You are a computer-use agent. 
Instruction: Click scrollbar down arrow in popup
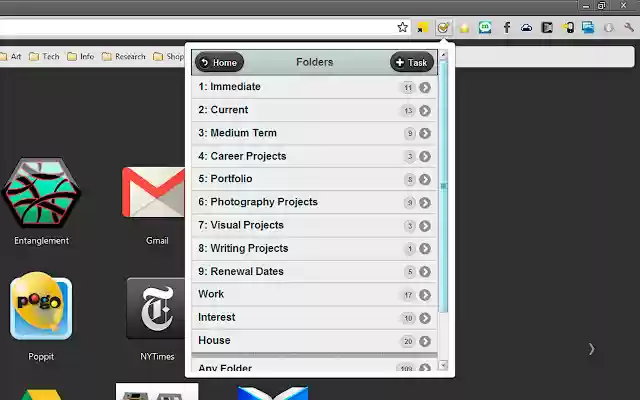tap(443, 365)
